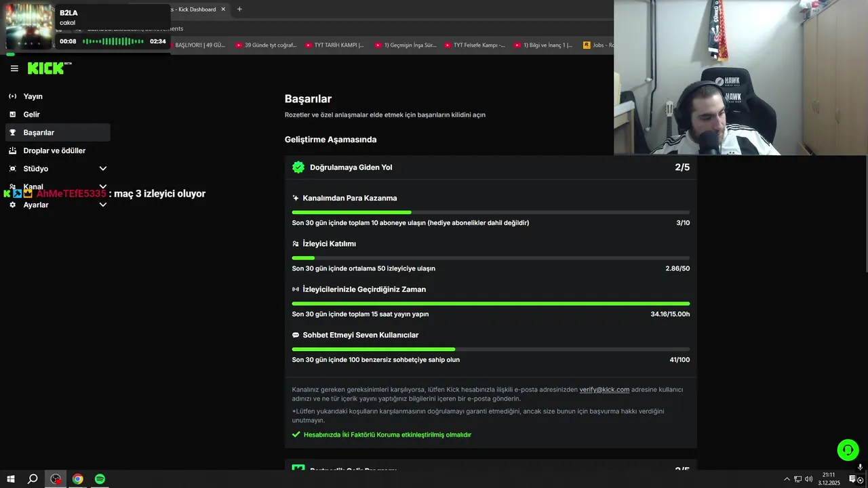The height and width of the screenshot is (488, 868).
Task: Click the AhMeTEfE5335 chat username
Action: (71, 194)
